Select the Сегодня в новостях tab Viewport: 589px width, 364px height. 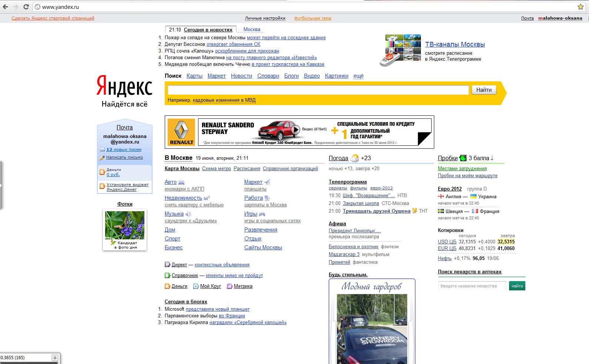pos(208,30)
